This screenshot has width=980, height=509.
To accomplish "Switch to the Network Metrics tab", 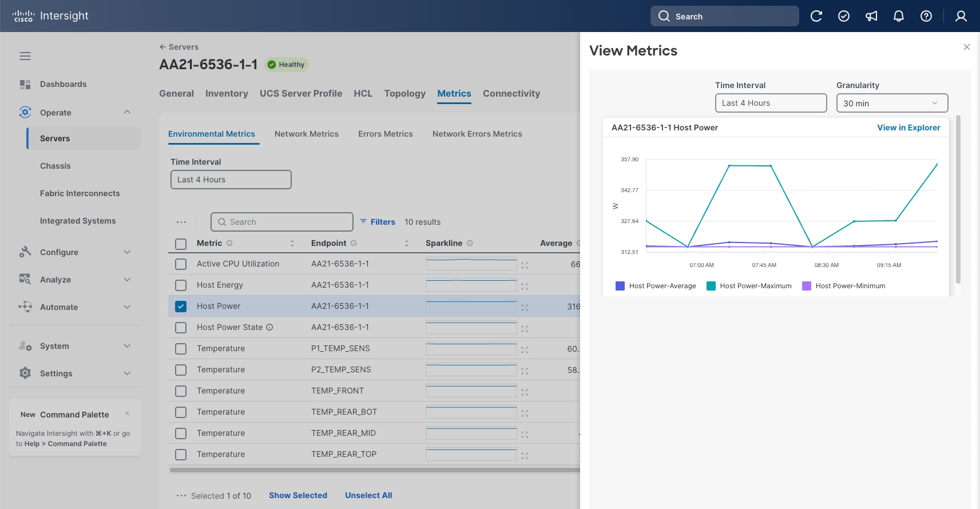I will pyautogui.click(x=307, y=134).
